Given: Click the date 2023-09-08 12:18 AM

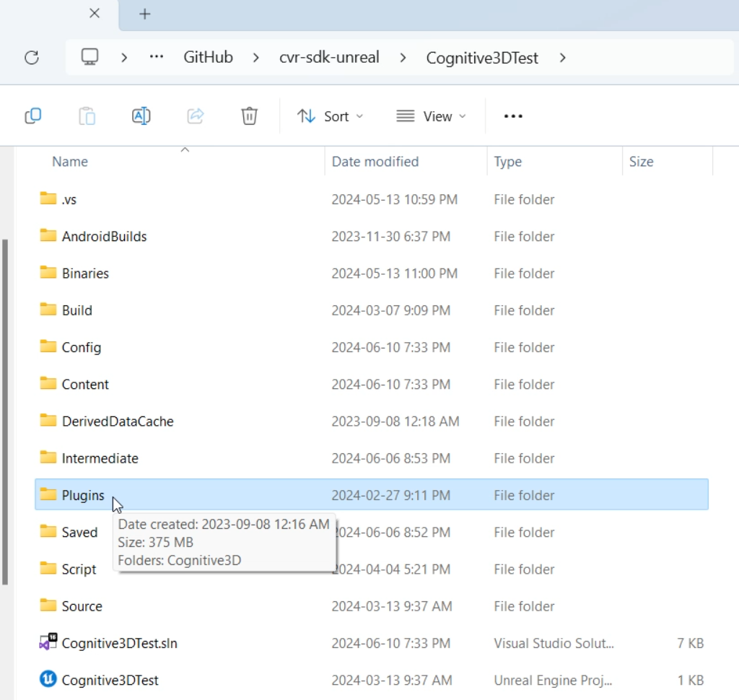Looking at the screenshot, I should tap(395, 421).
